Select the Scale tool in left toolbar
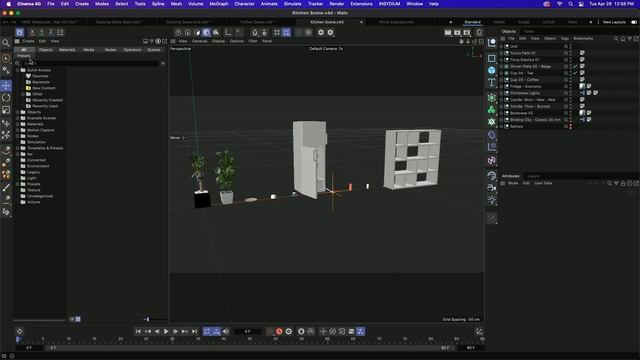Viewport: 640px width, 360px height. click(6, 110)
